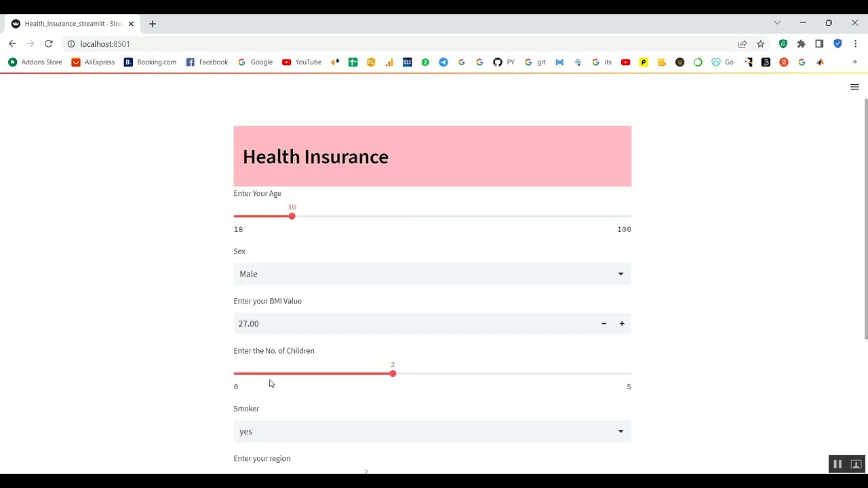The width and height of the screenshot is (868, 488).
Task: Open the YouTube bookmark
Action: [x=302, y=62]
